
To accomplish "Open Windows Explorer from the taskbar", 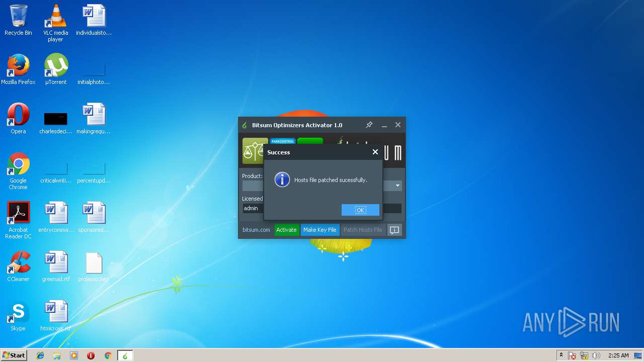I will [57, 355].
